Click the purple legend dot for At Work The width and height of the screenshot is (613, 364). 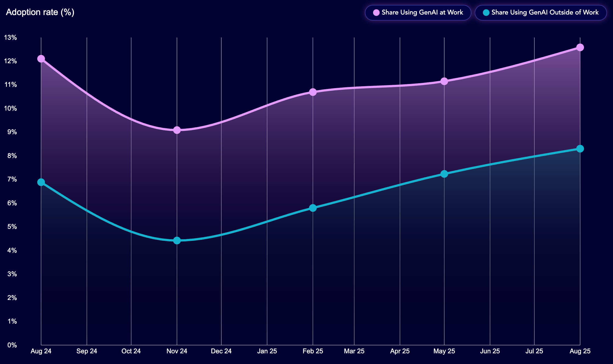pos(376,13)
